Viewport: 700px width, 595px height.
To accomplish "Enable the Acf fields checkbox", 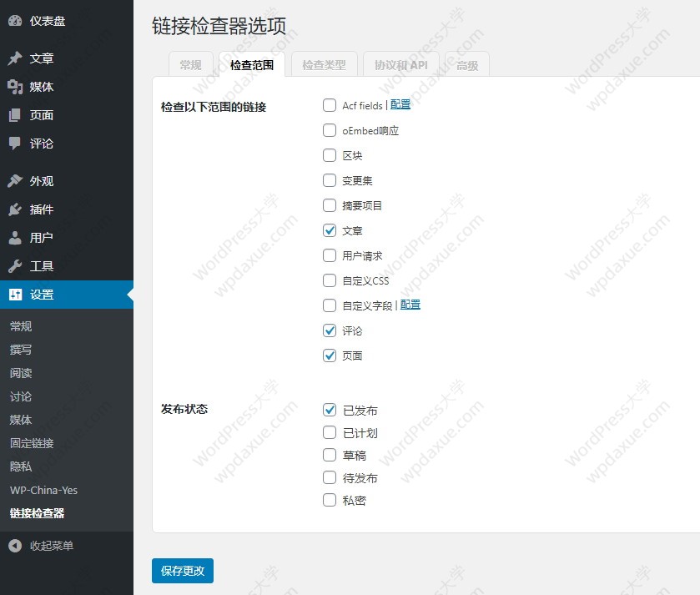I will (330, 106).
